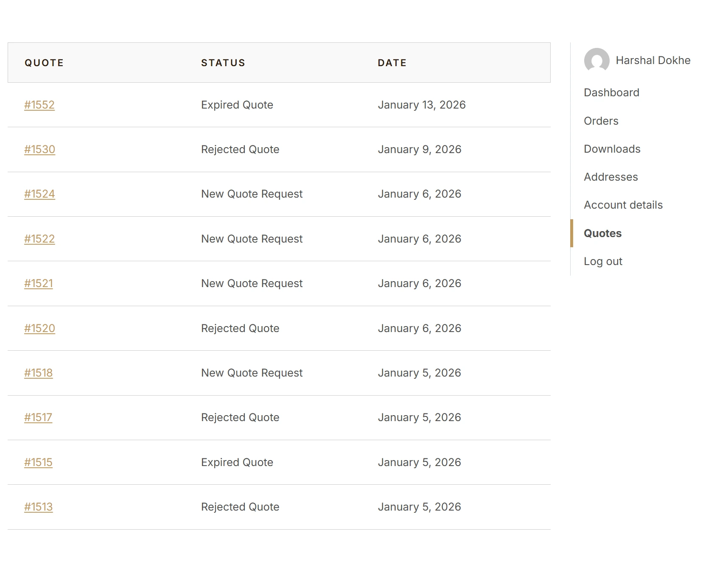Open quote #1518
Image resolution: width=728 pixels, height=564 pixels.
point(39,373)
